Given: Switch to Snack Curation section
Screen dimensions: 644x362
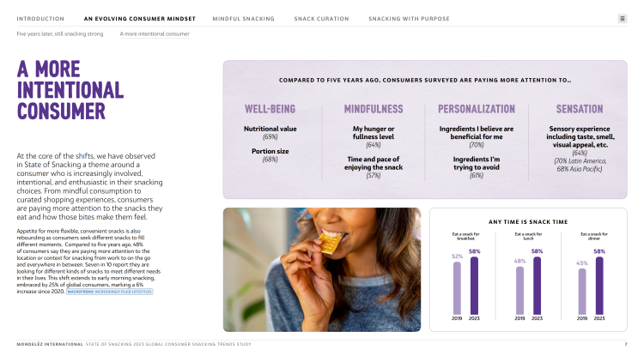Looking at the screenshot, I should point(321,18).
